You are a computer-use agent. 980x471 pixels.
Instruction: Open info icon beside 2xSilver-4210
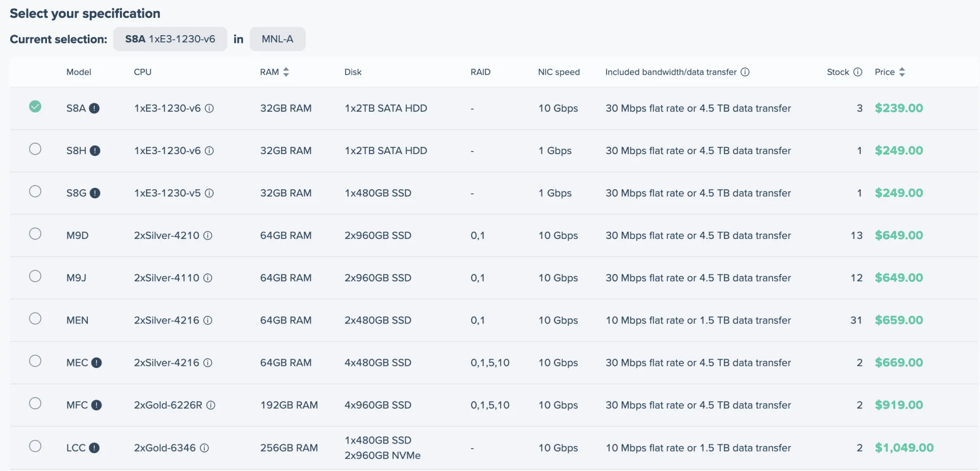pos(208,235)
